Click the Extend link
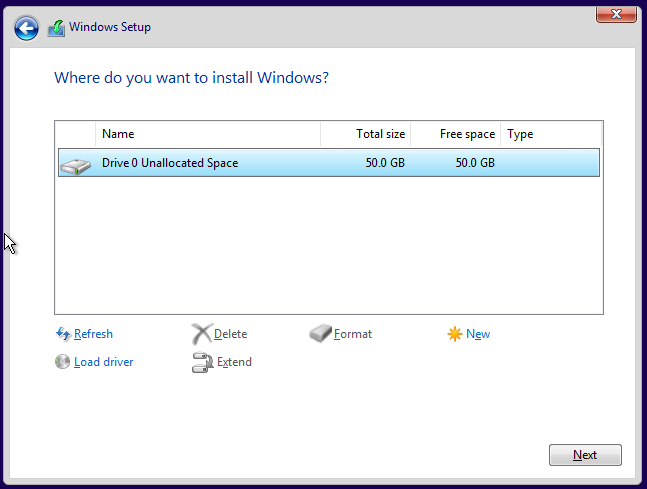647x489 pixels. (x=234, y=362)
